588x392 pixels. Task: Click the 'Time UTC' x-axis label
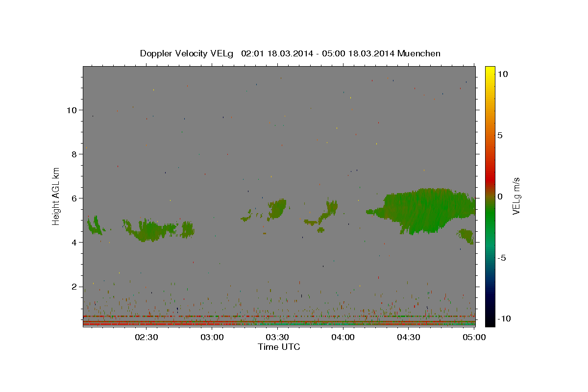tap(279, 347)
